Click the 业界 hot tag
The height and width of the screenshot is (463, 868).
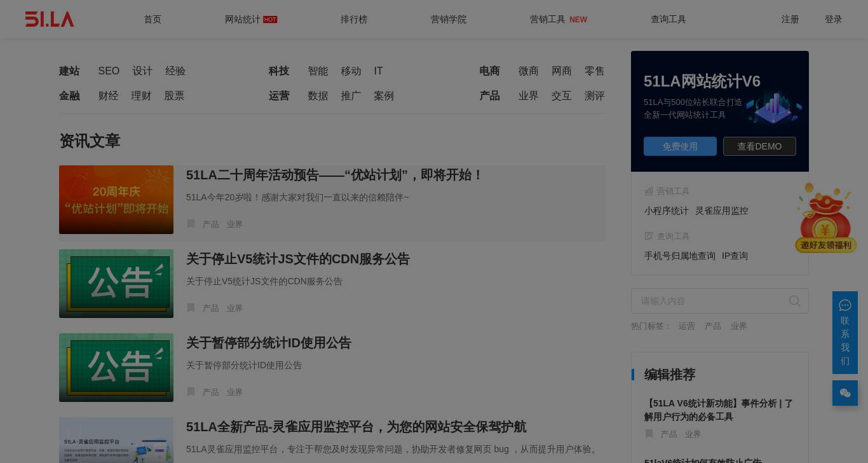pos(738,326)
